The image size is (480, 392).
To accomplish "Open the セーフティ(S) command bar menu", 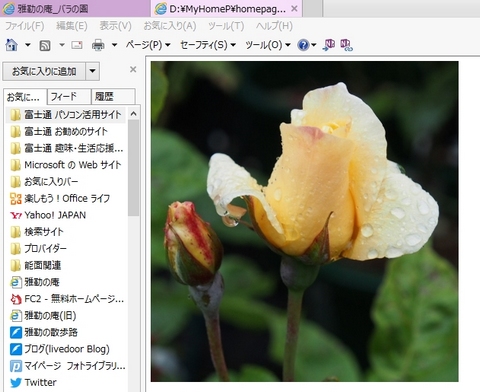I will (208, 45).
